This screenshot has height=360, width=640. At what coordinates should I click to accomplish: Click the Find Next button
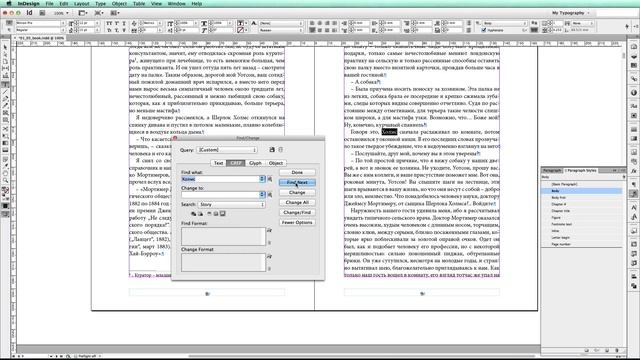click(297, 182)
